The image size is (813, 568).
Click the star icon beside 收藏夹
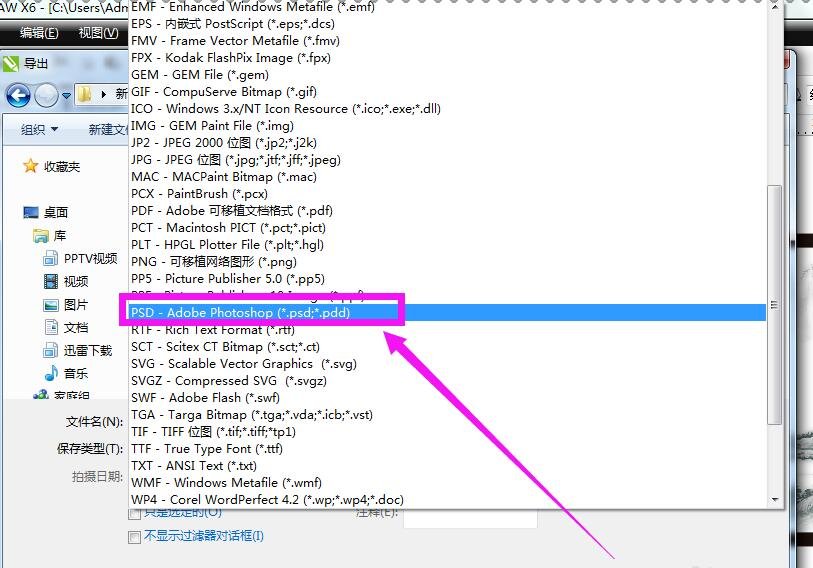pos(31,166)
